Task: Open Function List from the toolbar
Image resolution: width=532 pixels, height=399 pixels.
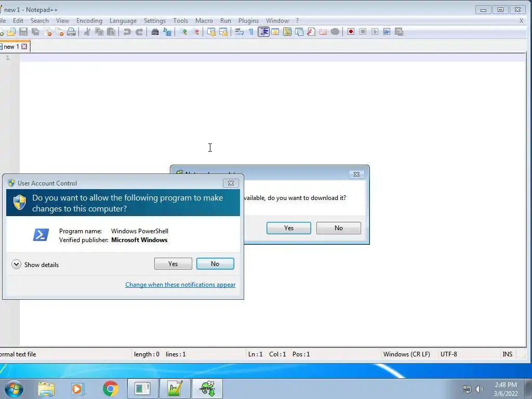Action: (x=311, y=32)
